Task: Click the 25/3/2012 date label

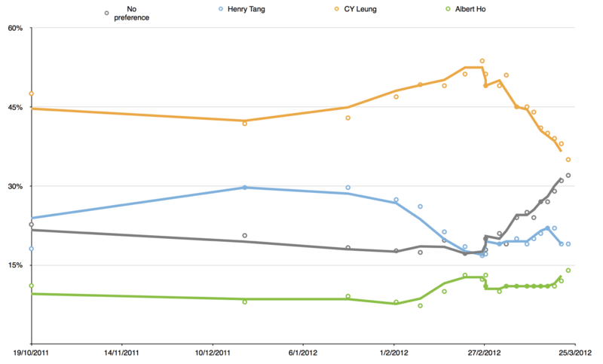Action: tap(574, 352)
